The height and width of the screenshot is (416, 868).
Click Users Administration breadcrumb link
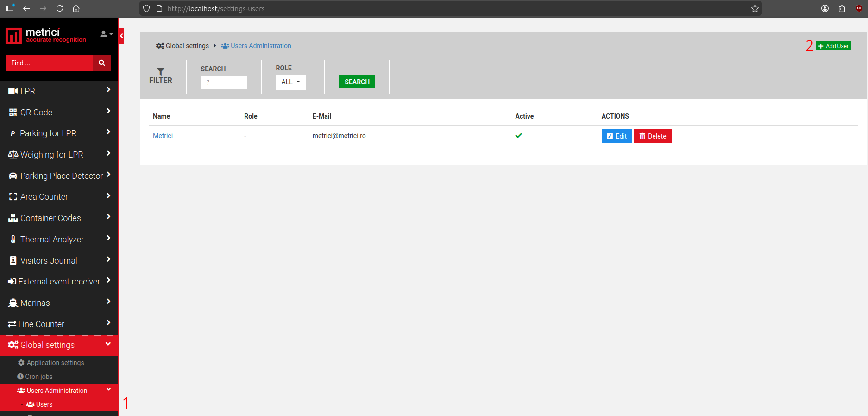[256, 46]
